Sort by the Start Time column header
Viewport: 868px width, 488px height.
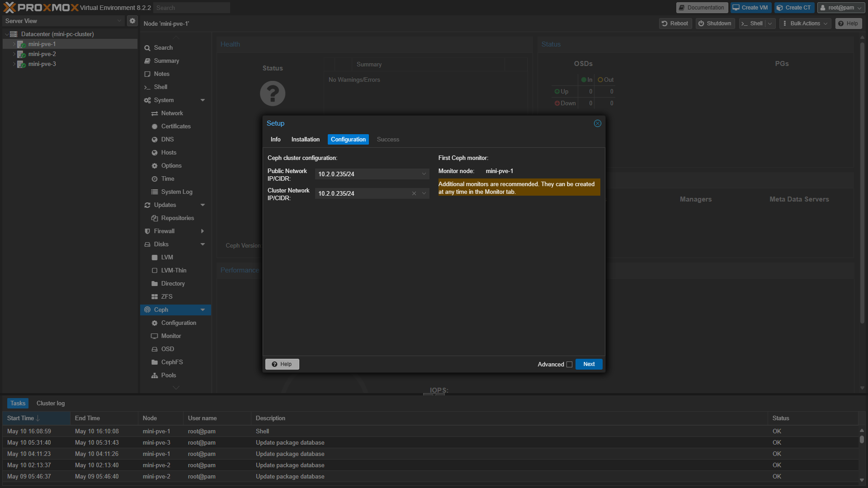(36, 418)
